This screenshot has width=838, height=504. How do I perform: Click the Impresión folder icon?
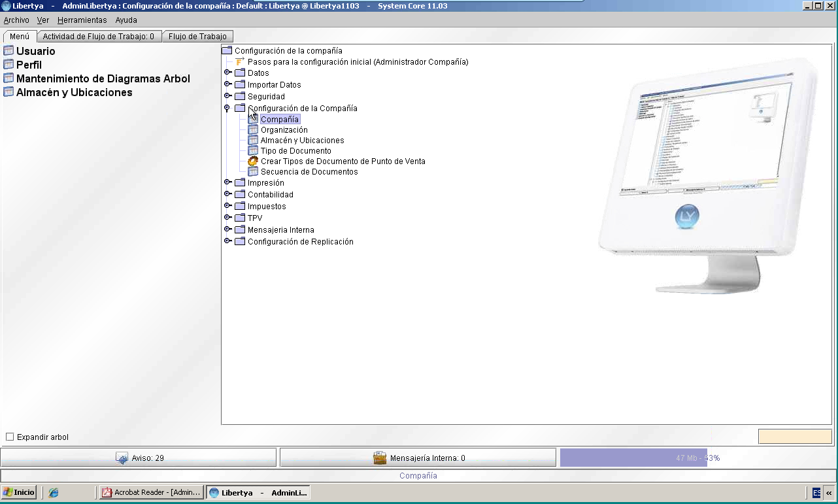pos(240,182)
